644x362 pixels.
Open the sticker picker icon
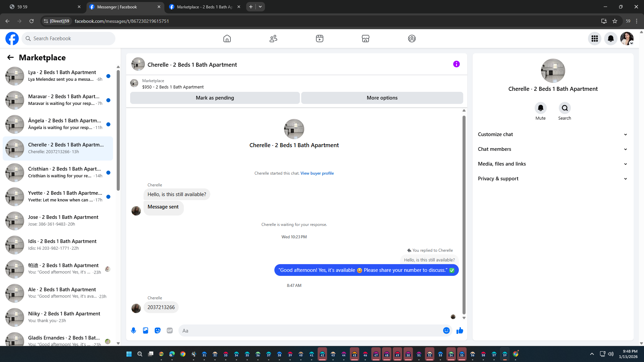(158, 330)
